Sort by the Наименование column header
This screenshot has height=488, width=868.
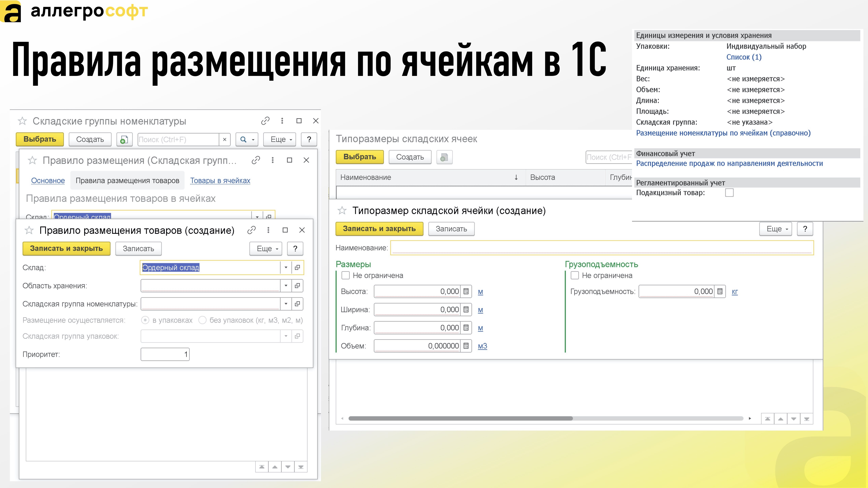(x=431, y=177)
